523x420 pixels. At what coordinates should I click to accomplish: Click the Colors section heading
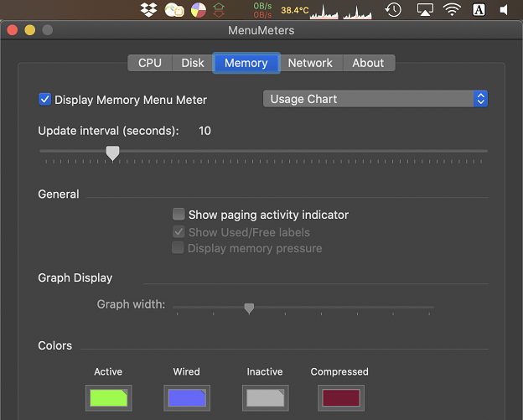click(x=55, y=345)
